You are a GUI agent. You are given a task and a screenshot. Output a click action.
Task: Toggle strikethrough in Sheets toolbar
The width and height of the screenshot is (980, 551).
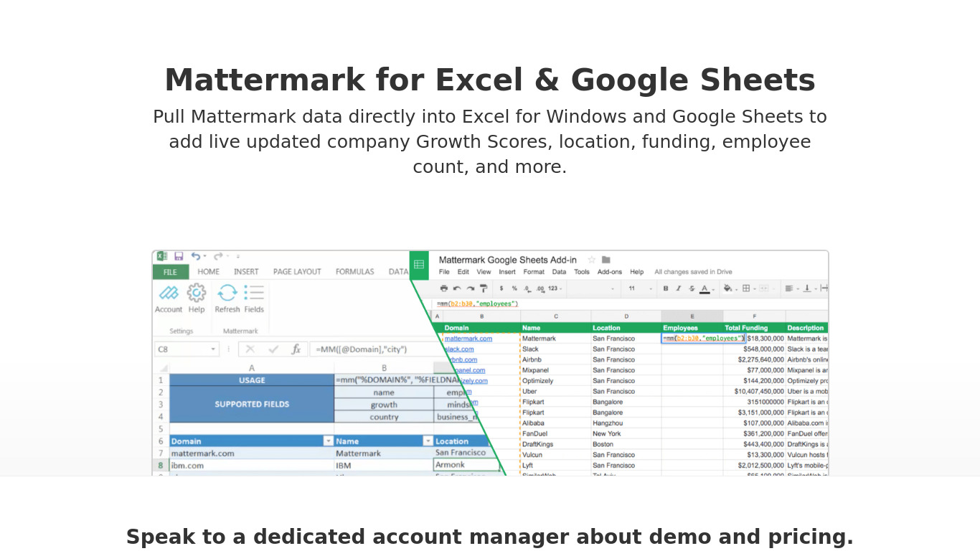coord(692,288)
